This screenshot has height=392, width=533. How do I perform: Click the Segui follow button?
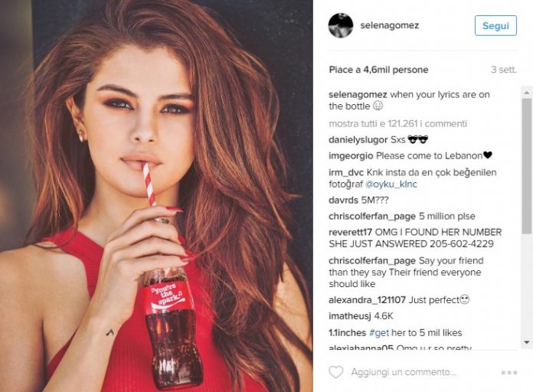[x=495, y=25]
